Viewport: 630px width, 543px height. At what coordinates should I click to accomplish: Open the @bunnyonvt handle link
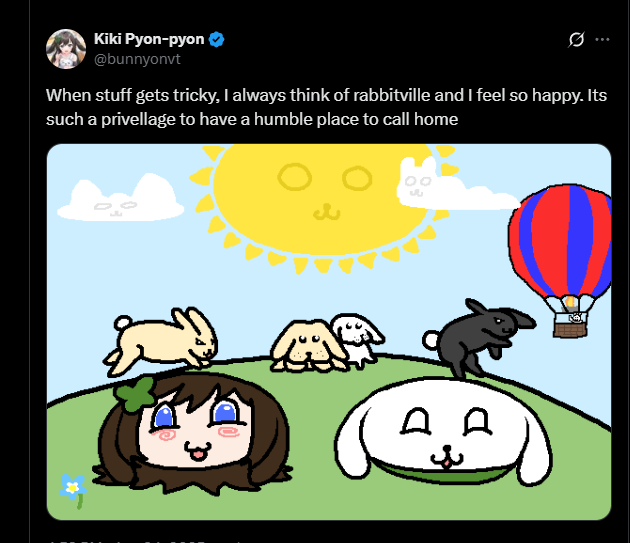pos(137,59)
